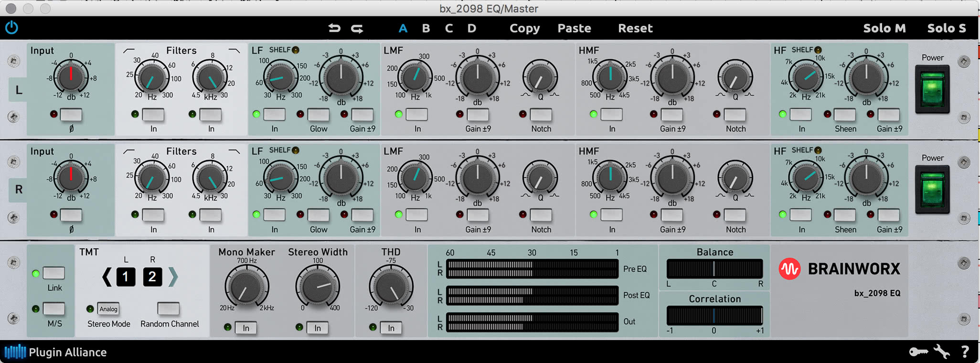The image size is (980, 363).
Task: Click the TMT previous channel left arrow
Action: [x=107, y=277]
